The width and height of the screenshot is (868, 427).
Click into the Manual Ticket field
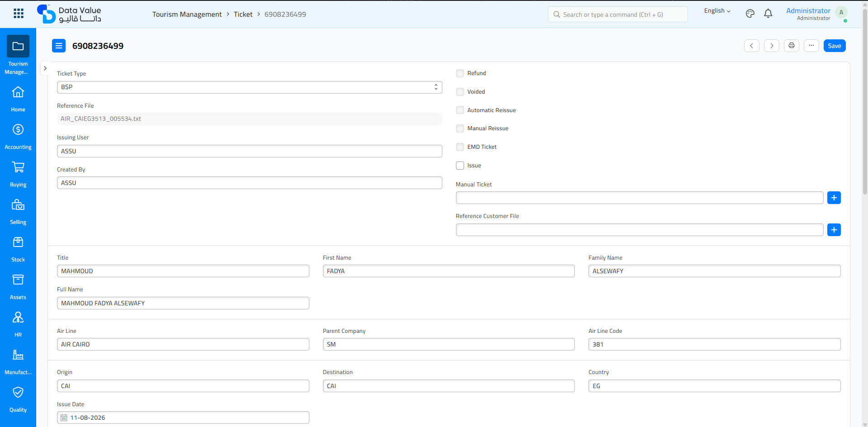coord(640,198)
